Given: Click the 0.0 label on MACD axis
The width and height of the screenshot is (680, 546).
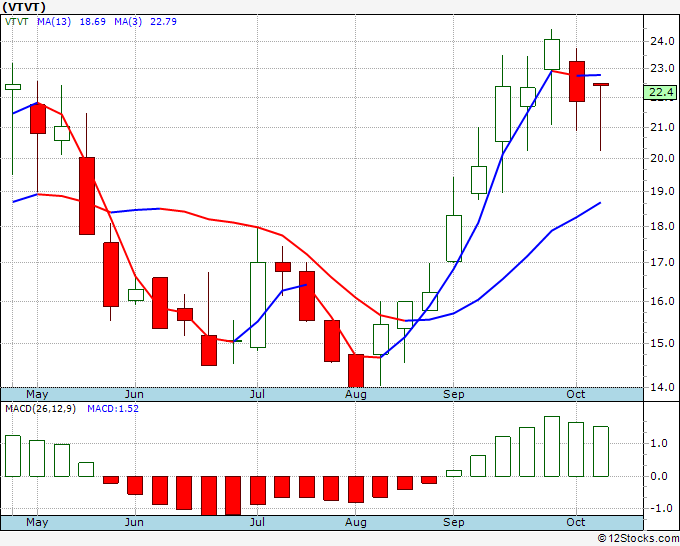Looking at the screenshot, I should point(658,476).
